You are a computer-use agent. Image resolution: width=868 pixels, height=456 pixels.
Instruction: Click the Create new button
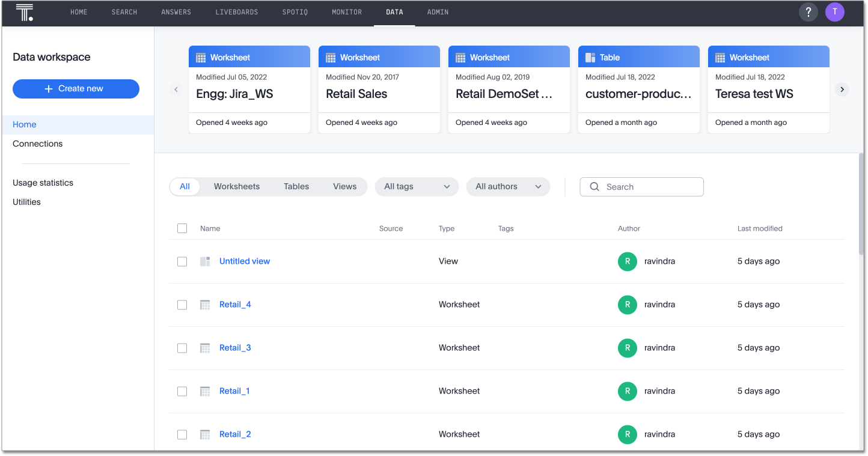point(76,88)
